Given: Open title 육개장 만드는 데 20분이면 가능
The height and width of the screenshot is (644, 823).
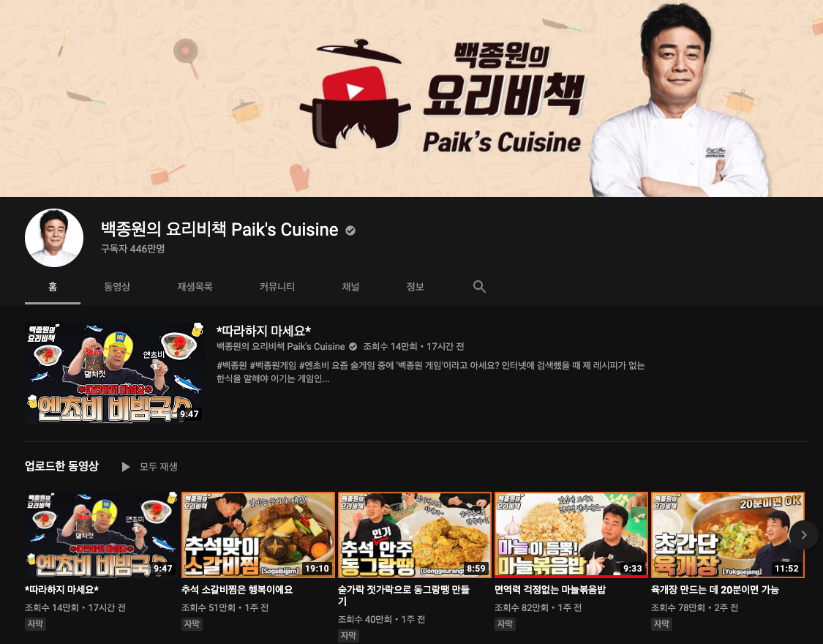Looking at the screenshot, I should 715,589.
